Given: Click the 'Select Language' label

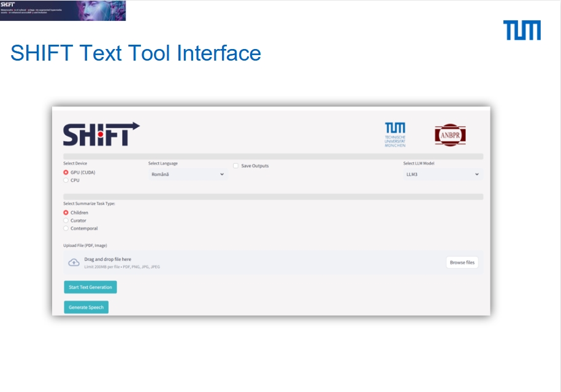Looking at the screenshot, I should click(x=163, y=164).
